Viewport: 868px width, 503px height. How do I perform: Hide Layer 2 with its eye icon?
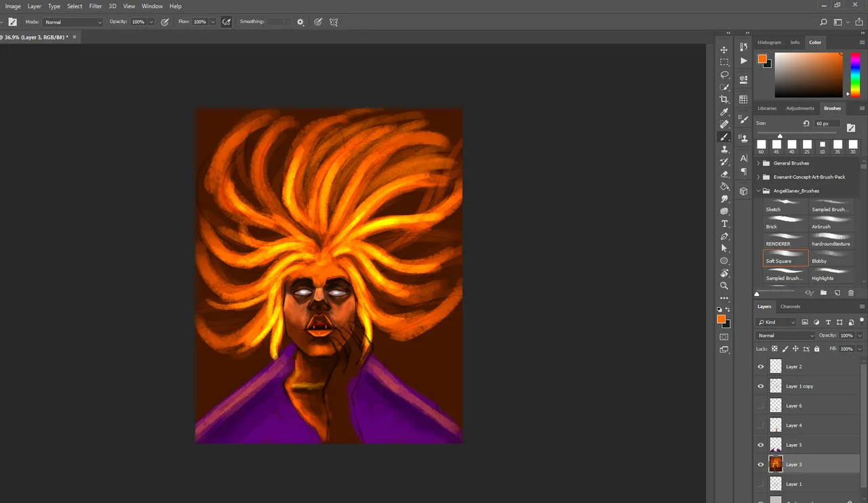click(760, 367)
